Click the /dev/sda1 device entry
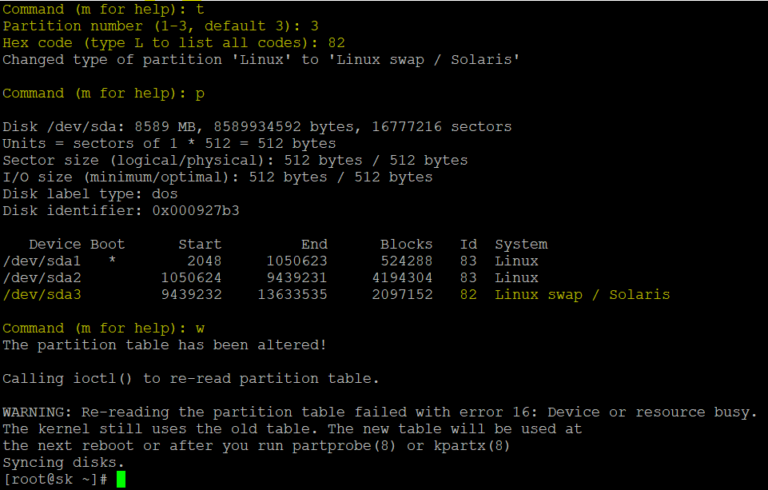Image resolution: width=768 pixels, height=490 pixels. [42, 261]
